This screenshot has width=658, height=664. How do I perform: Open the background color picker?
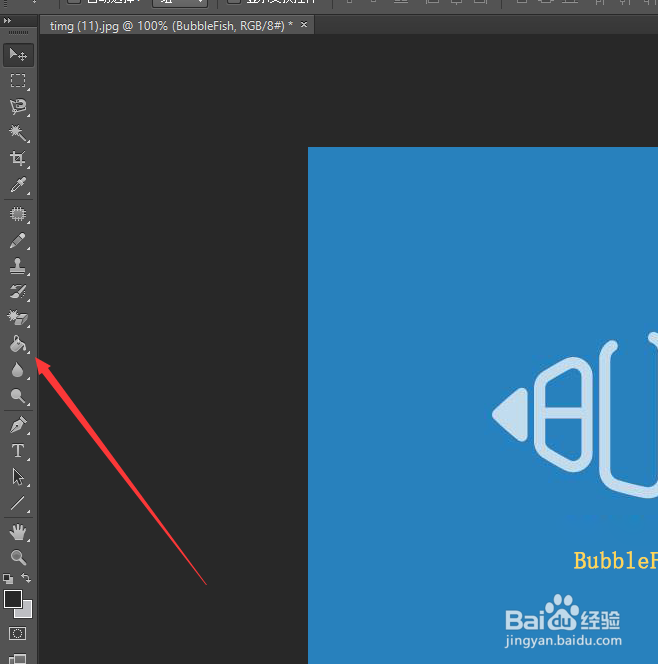click(26, 611)
